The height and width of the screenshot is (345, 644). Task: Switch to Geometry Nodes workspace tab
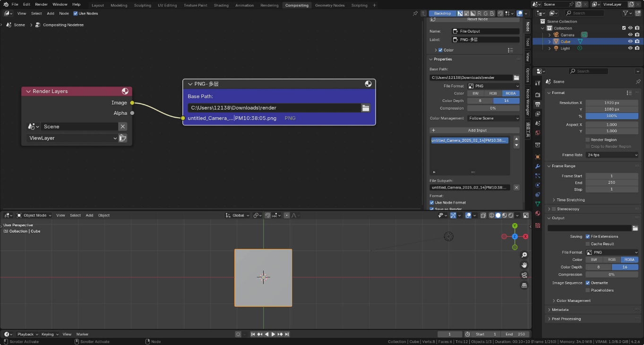330,5
